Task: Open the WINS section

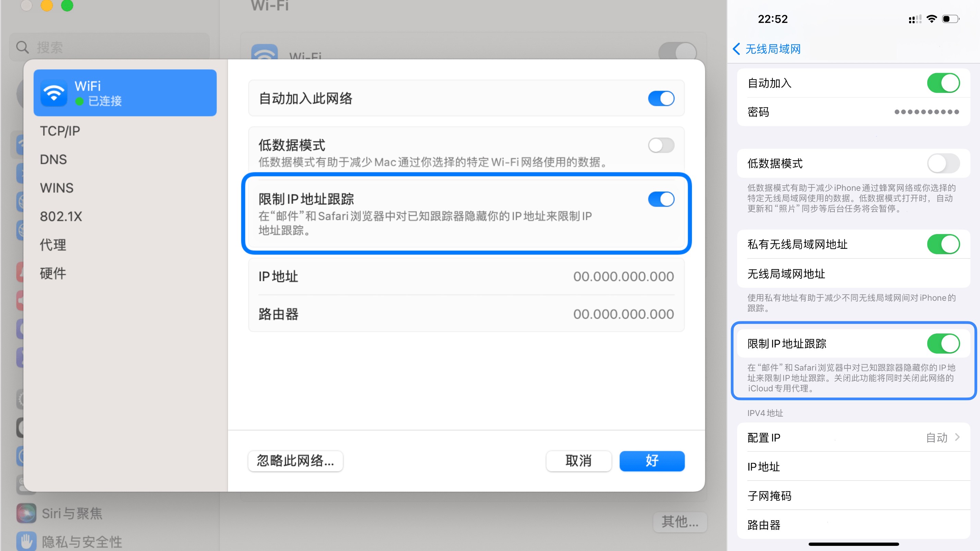Action: pos(57,188)
